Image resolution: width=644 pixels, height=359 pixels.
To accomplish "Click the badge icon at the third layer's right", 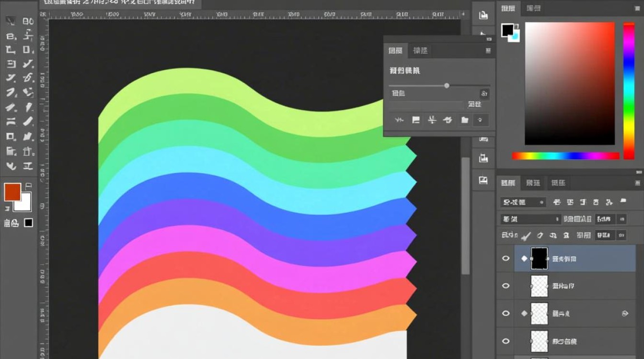I will pos(625,314).
